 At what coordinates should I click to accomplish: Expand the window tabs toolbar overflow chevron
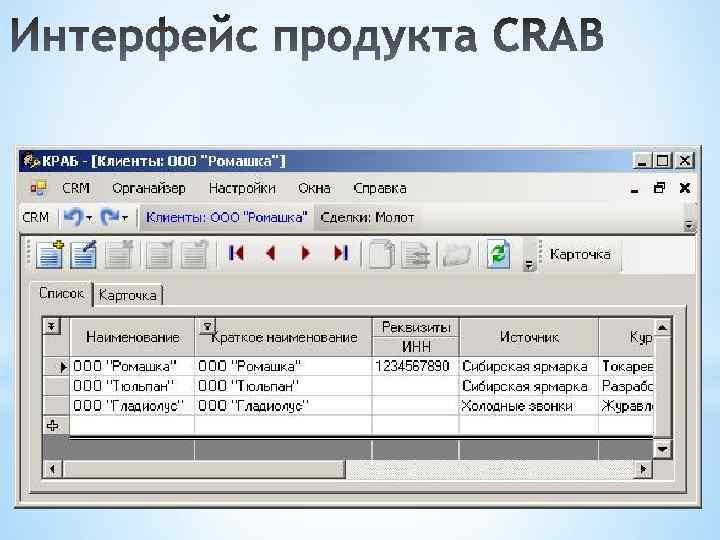tap(689, 225)
